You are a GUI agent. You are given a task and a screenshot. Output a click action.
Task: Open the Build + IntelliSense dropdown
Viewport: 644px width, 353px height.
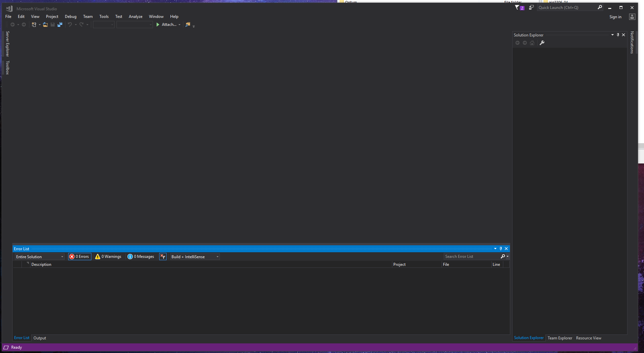[x=195, y=257]
